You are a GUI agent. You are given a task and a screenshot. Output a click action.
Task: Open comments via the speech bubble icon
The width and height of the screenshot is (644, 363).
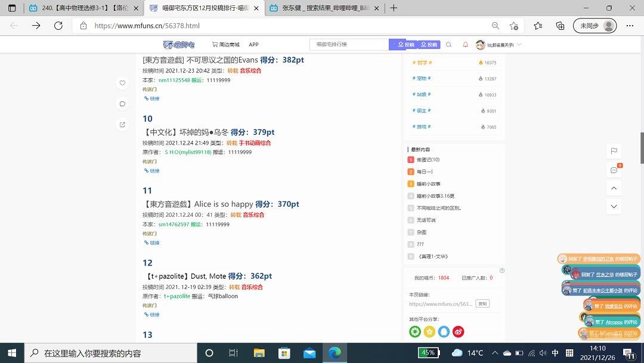coord(122,104)
